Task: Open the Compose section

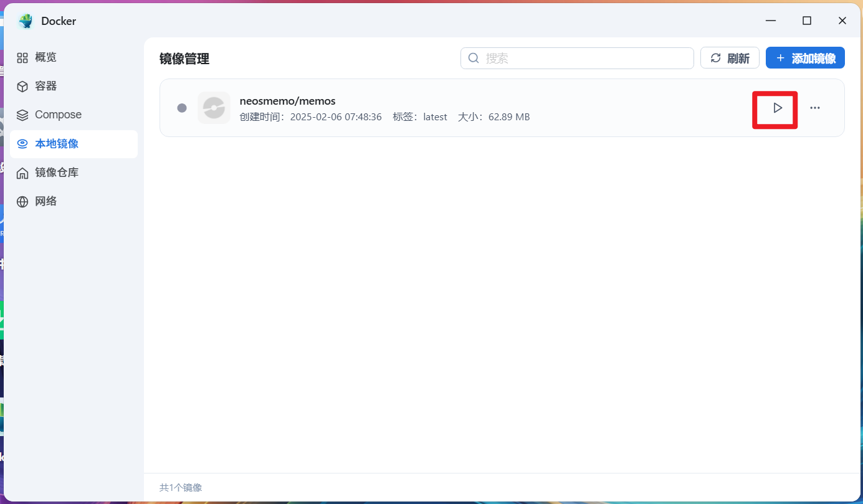Action: click(74, 115)
